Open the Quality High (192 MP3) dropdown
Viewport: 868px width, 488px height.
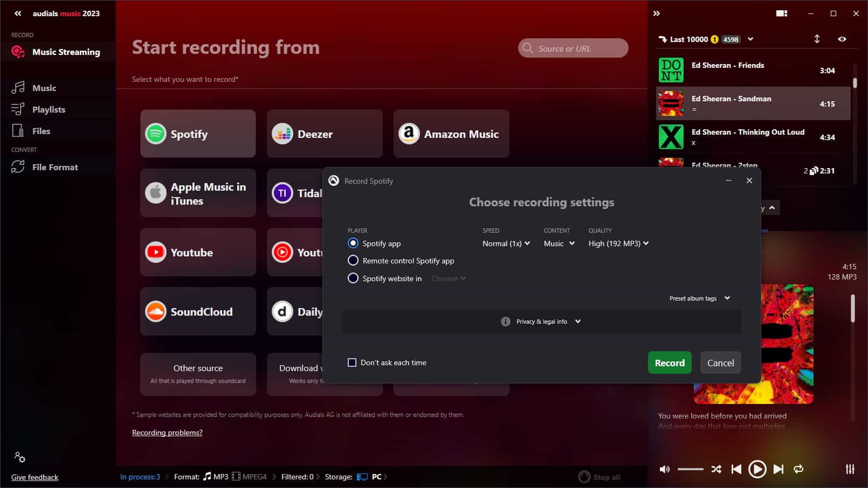coord(618,243)
